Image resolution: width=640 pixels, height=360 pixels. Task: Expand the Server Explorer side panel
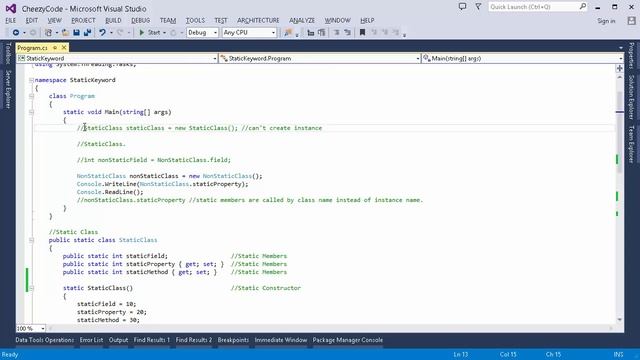click(8, 89)
